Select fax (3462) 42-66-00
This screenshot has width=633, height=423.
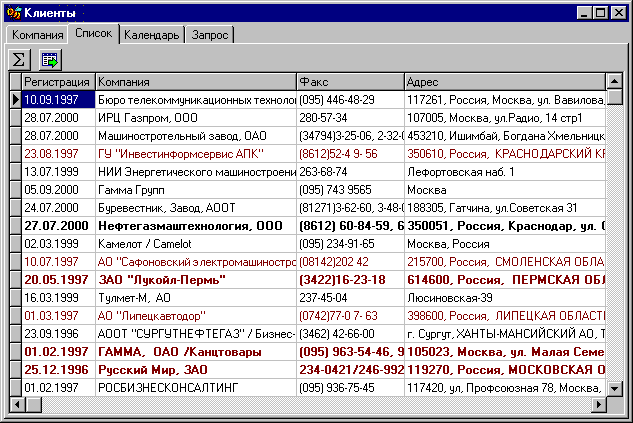tap(350, 334)
